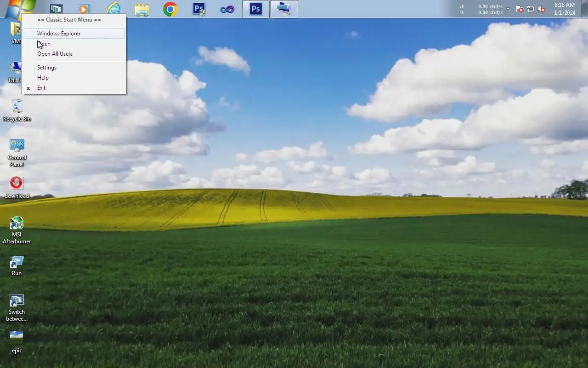Open Internet Explorer from the taskbar

(113, 9)
